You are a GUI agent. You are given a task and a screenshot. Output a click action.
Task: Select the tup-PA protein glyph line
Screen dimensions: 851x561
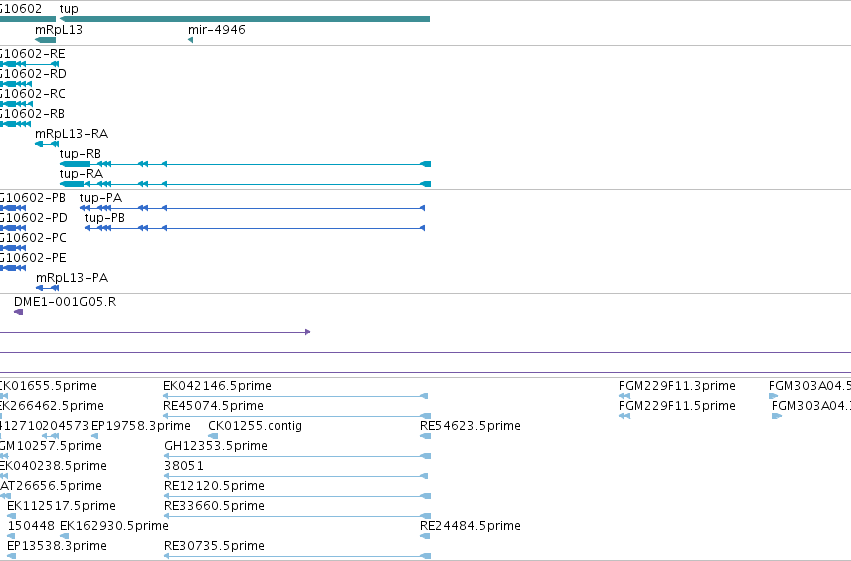coord(252,208)
